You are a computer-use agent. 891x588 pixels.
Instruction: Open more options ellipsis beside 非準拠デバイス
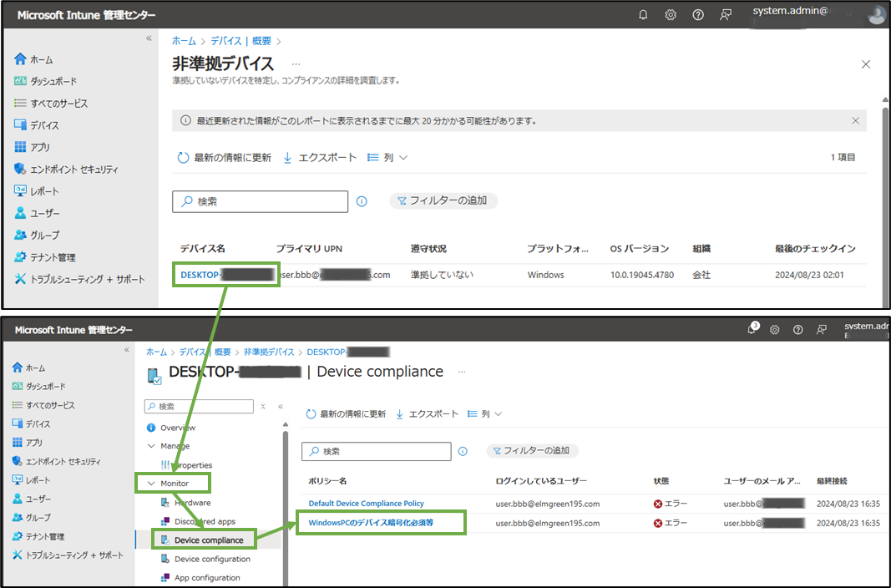296,63
